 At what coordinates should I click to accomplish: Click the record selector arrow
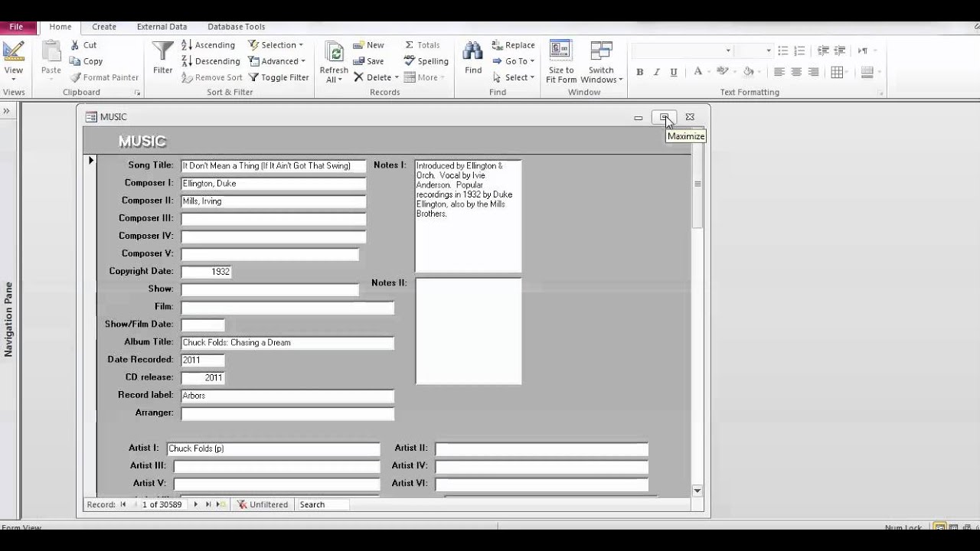[91, 161]
